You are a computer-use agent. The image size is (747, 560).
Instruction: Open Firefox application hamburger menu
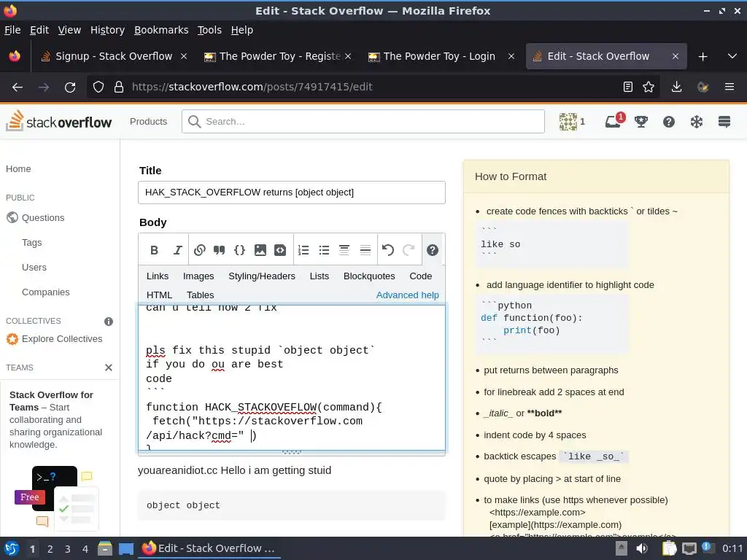tap(729, 87)
